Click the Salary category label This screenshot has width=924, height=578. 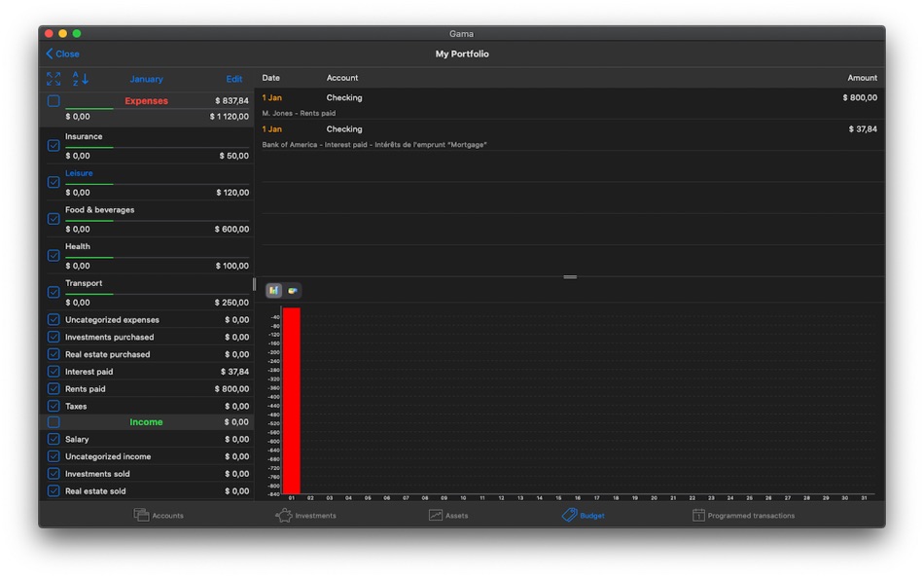[x=77, y=440]
